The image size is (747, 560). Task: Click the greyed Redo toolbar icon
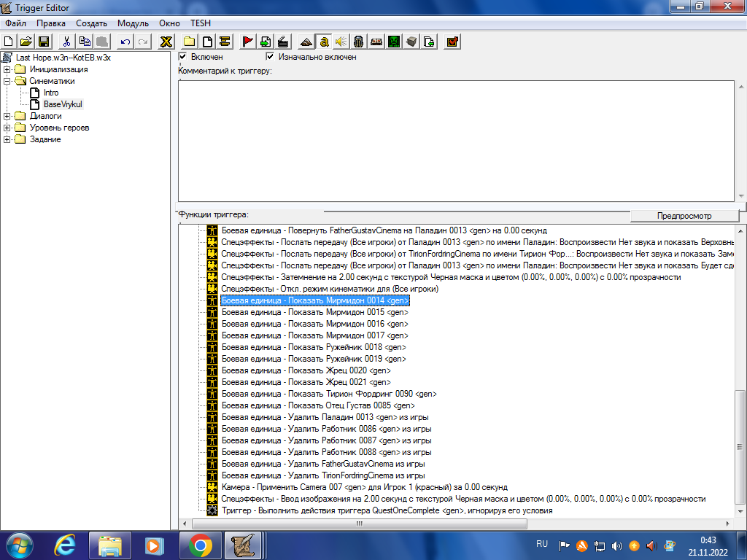pyautogui.click(x=143, y=42)
